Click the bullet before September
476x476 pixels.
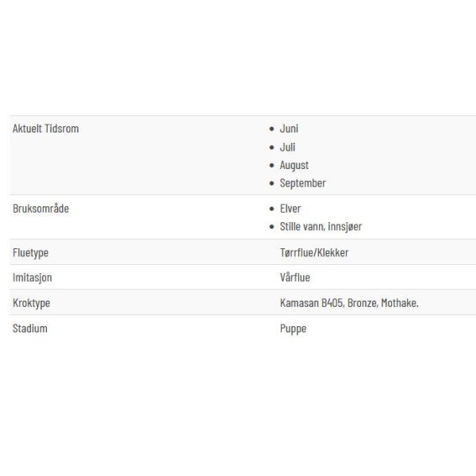click(271, 183)
